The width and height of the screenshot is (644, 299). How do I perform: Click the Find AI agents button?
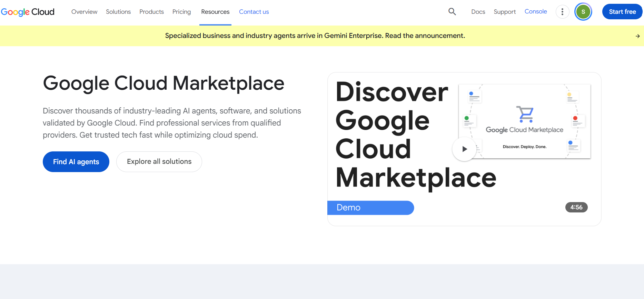(76, 162)
